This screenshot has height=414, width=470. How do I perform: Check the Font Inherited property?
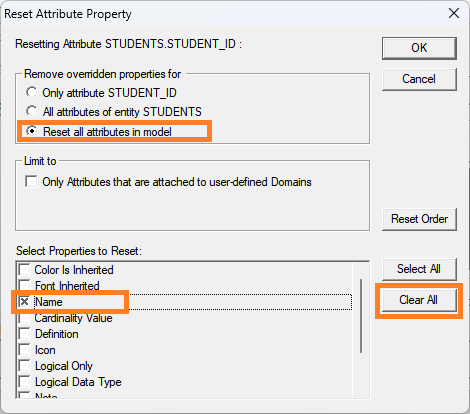click(24, 286)
